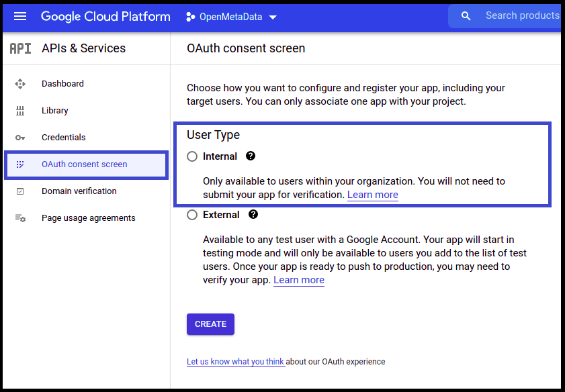Click the Search products input field
Screen dimensions: 565x392
pyautogui.click(x=521, y=16)
